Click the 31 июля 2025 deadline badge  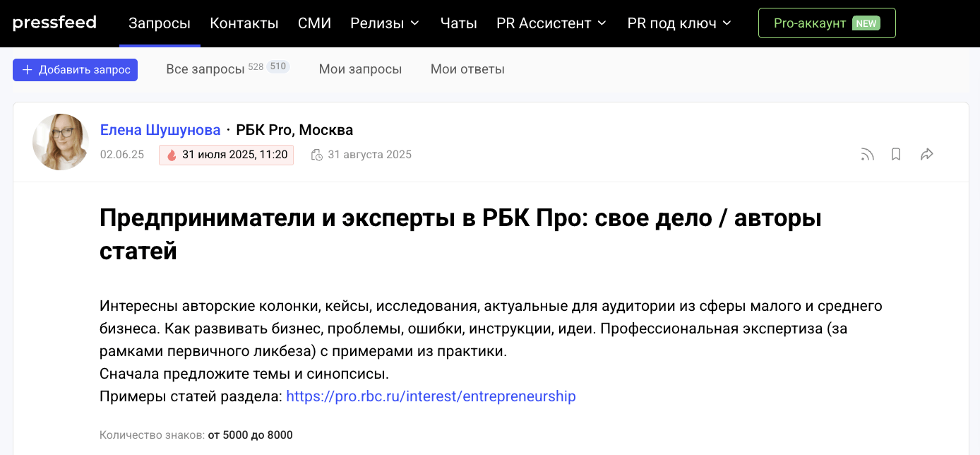[x=226, y=155]
